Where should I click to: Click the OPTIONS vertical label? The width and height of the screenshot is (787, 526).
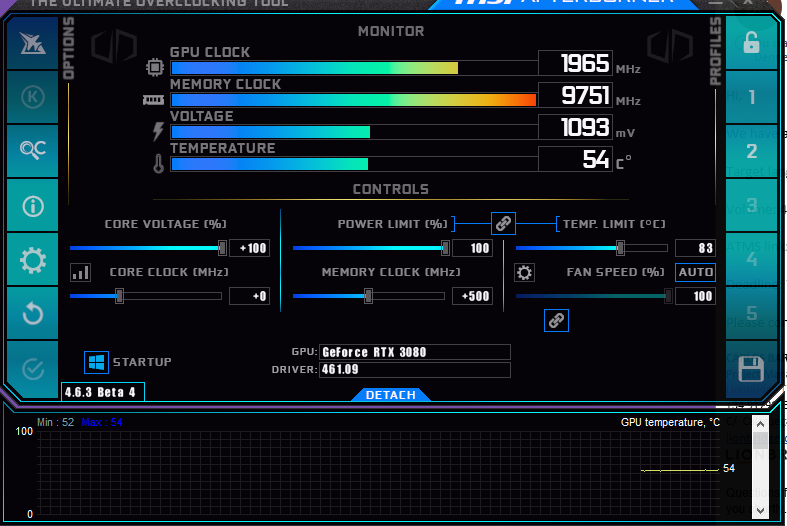point(69,48)
